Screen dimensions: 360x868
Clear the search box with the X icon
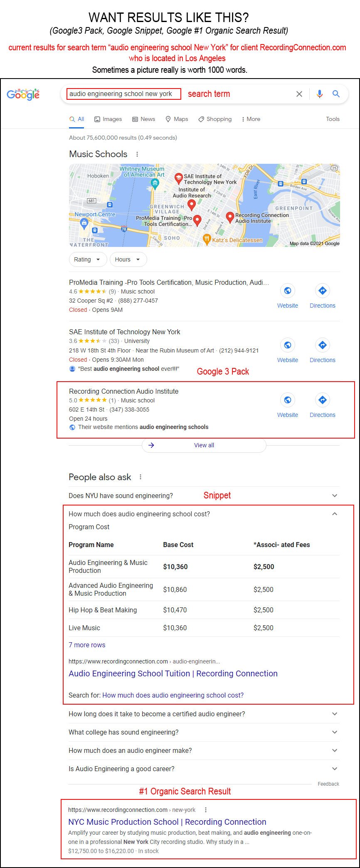(x=299, y=94)
